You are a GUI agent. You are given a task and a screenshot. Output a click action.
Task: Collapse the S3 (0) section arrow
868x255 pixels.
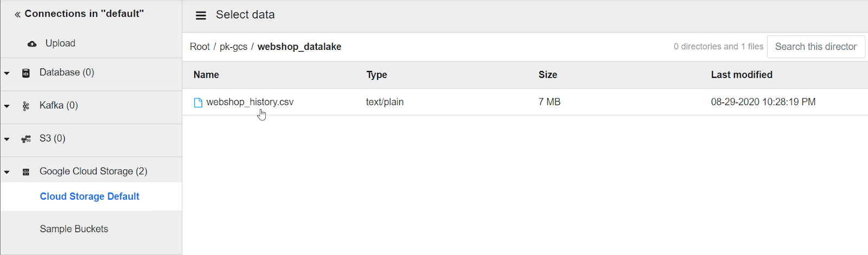pos(7,139)
